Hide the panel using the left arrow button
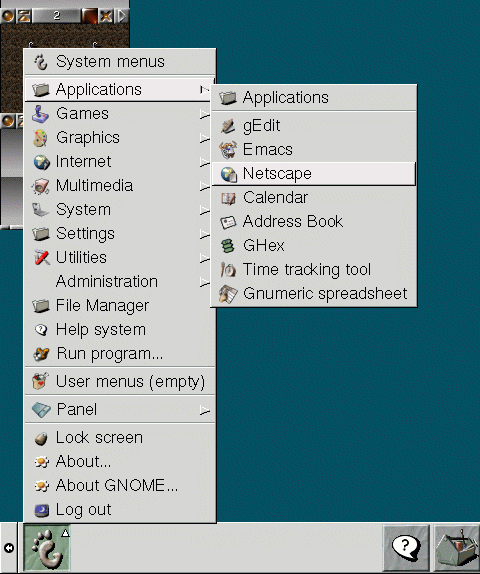Viewport: 480px width, 574px height. tap(8, 548)
